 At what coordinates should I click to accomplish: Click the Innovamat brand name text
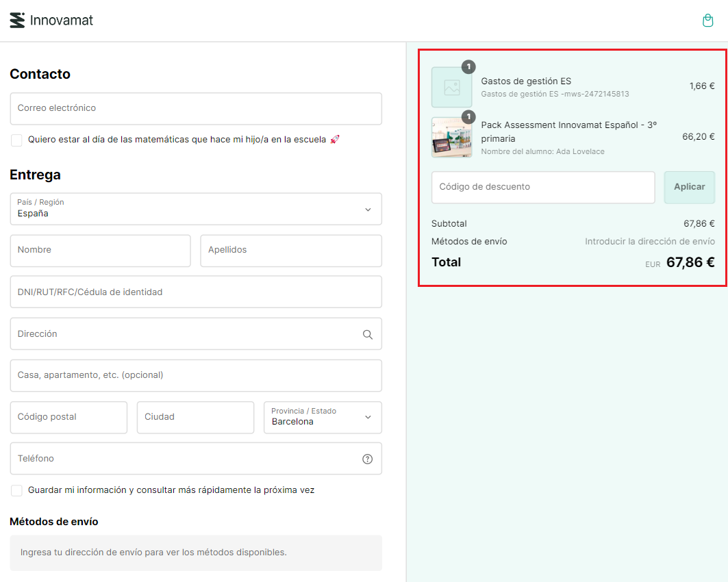[61, 21]
